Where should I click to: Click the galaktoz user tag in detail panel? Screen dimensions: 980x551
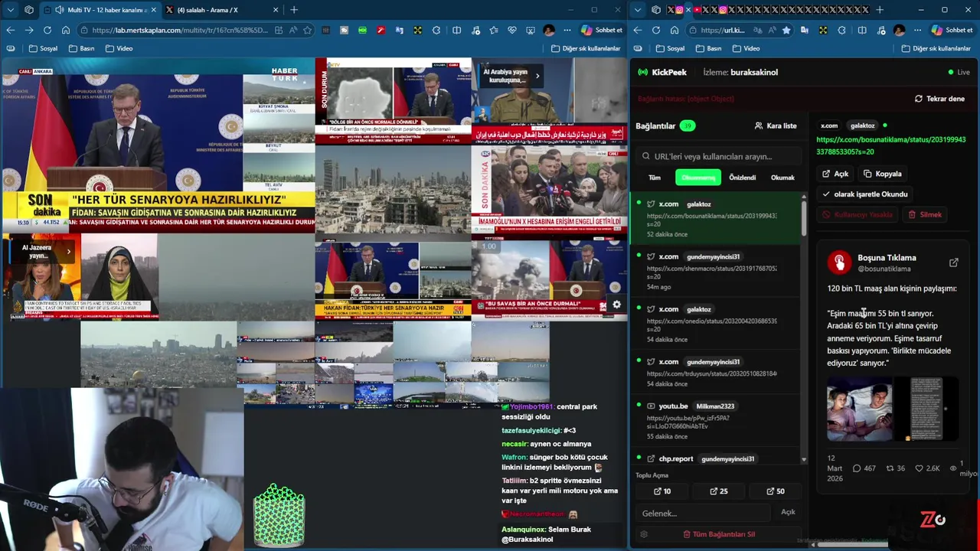pos(862,126)
